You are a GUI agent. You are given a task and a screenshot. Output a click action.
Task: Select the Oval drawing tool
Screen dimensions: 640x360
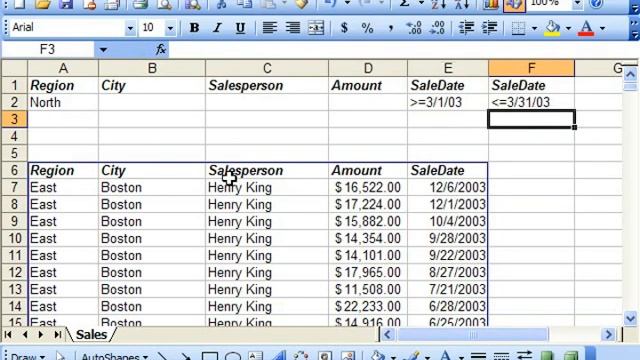tap(233, 356)
